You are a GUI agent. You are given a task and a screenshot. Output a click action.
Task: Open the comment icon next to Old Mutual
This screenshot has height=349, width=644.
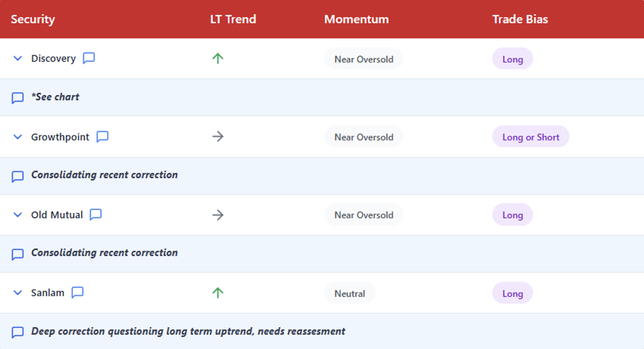pos(96,215)
